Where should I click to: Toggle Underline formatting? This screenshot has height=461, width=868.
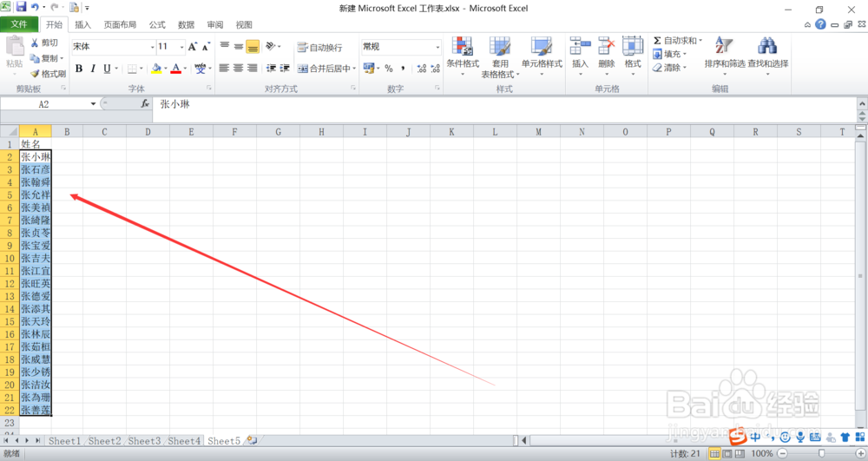click(107, 69)
